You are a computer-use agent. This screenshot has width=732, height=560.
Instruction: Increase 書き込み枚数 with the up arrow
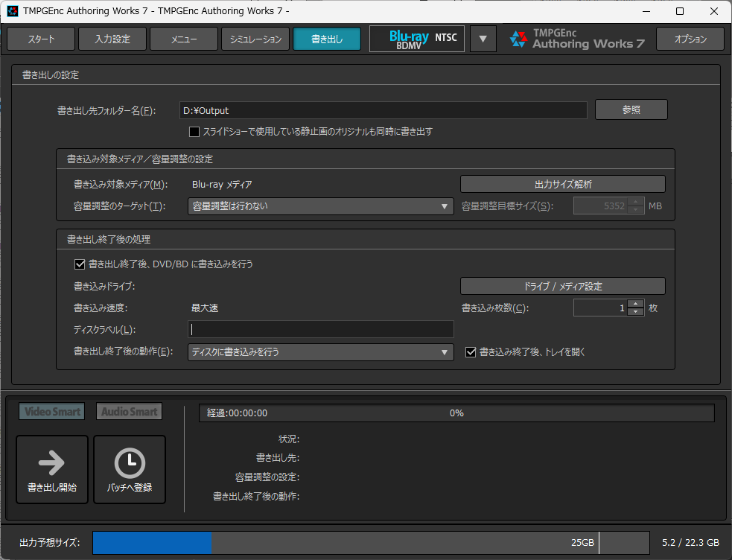635,304
